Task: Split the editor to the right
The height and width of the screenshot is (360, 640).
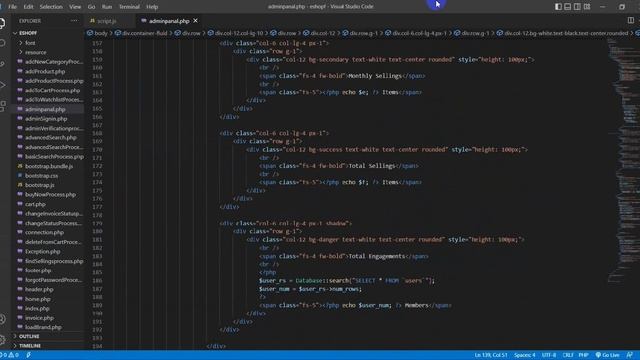Action: [x=631, y=20]
